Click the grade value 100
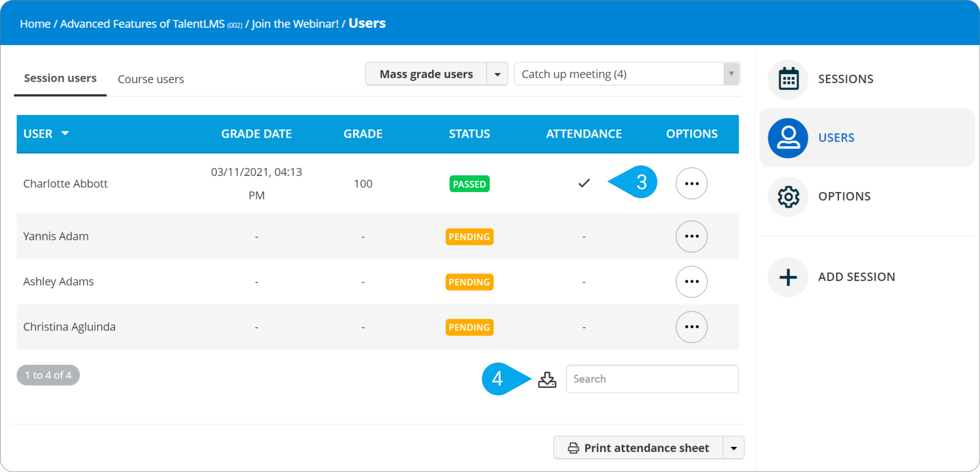Viewport: 980px width, 472px height. (x=363, y=184)
